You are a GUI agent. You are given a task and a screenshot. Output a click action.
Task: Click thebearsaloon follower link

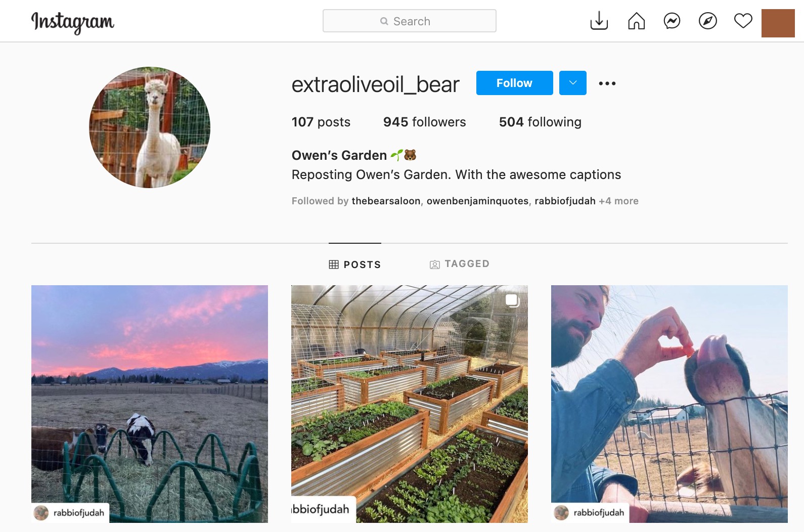386,201
